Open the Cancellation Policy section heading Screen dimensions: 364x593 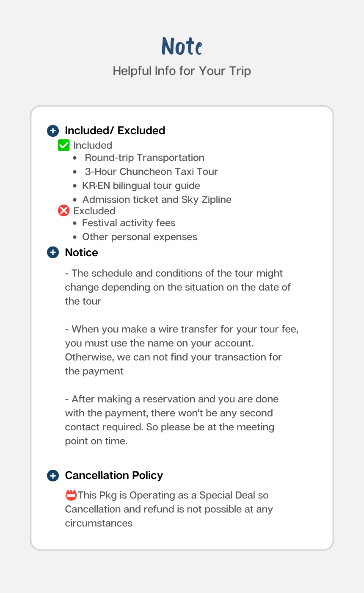point(114,475)
